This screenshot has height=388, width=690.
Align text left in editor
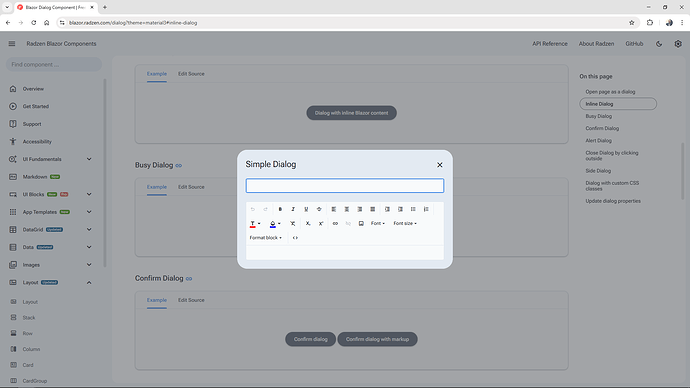coord(334,209)
